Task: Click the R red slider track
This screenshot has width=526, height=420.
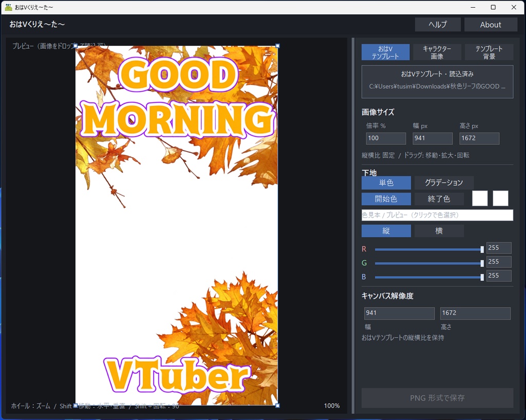Action: click(x=429, y=250)
